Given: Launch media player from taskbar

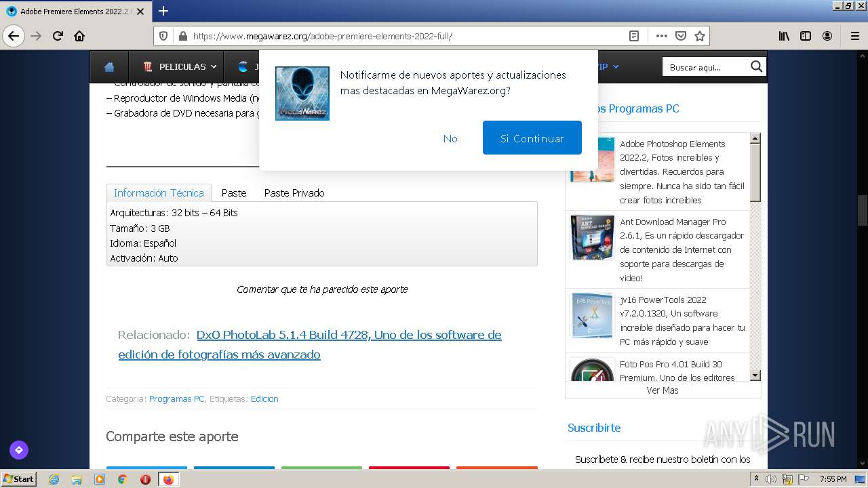Looking at the screenshot, I should 100,479.
